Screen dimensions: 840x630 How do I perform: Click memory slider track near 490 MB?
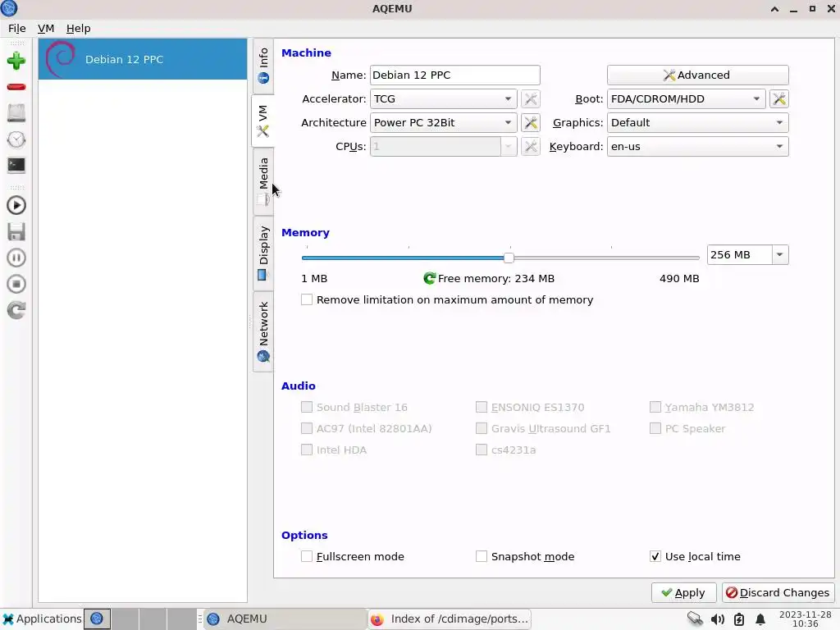pos(694,258)
